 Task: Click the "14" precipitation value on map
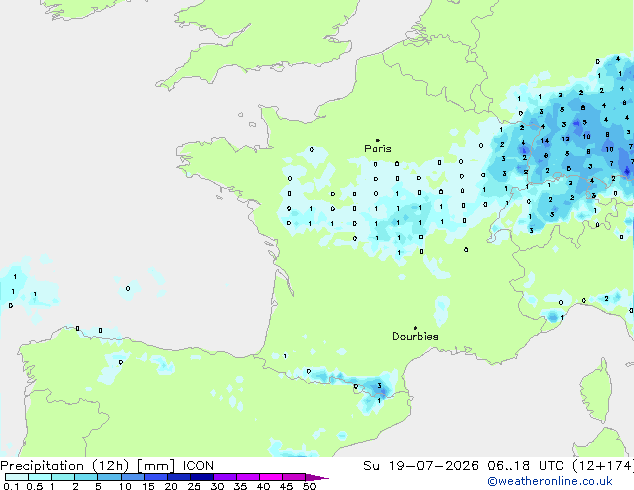coord(545,141)
